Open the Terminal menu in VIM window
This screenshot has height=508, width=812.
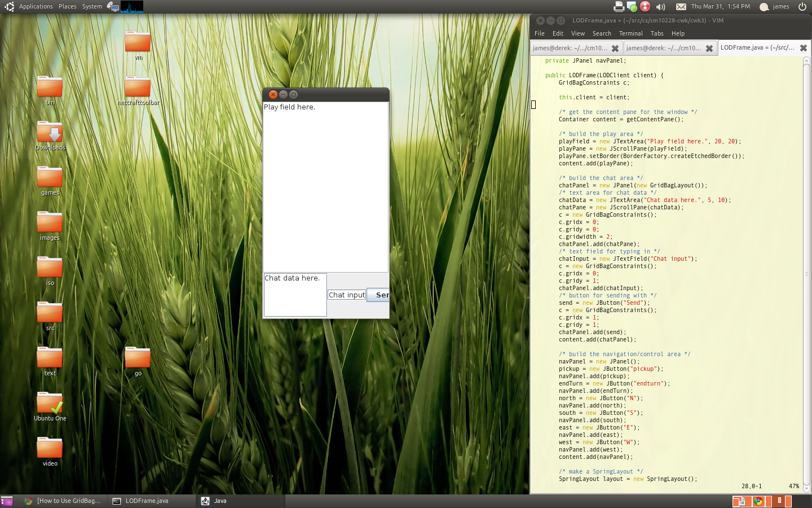(x=630, y=33)
